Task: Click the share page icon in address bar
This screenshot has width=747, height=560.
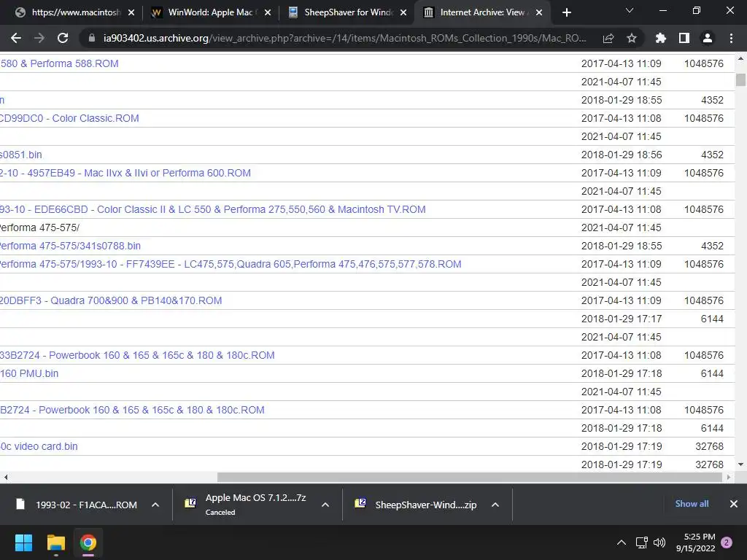Action: [x=608, y=38]
